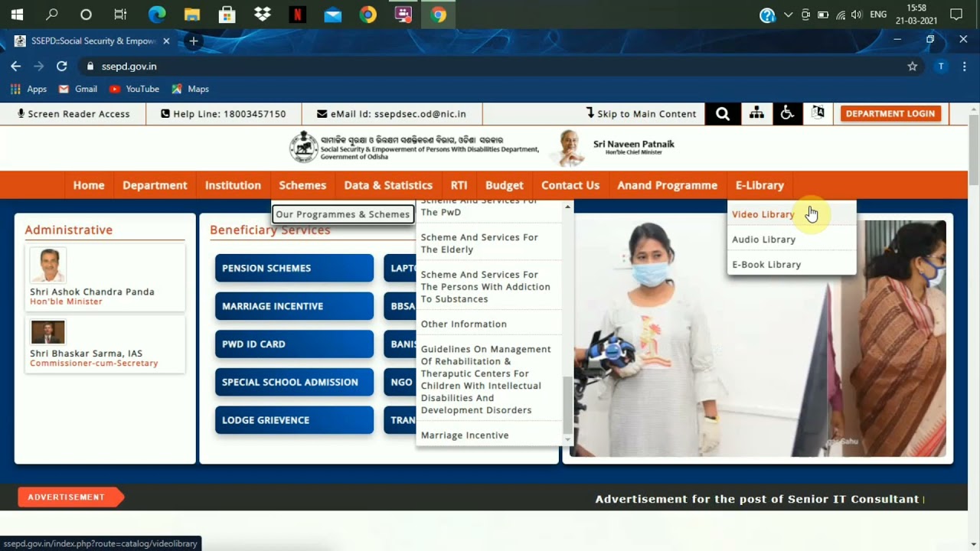Click Skip to Main Content
980x551 pixels.
641,114
